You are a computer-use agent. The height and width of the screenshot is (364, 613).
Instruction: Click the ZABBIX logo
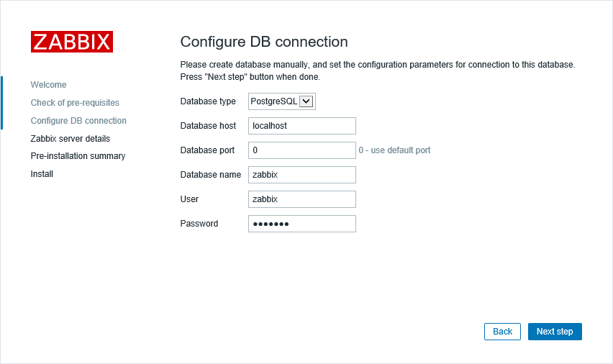coord(72,42)
